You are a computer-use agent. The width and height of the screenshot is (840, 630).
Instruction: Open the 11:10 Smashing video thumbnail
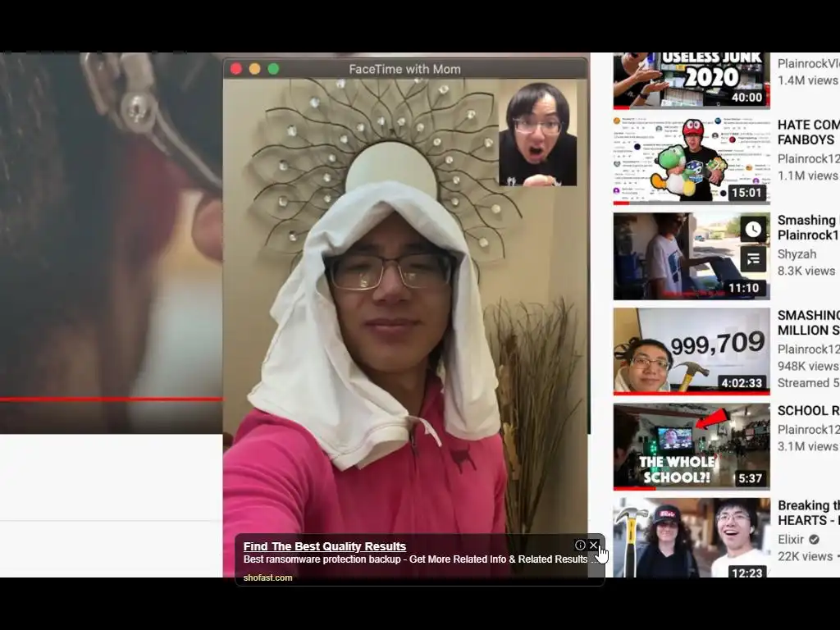coord(692,256)
